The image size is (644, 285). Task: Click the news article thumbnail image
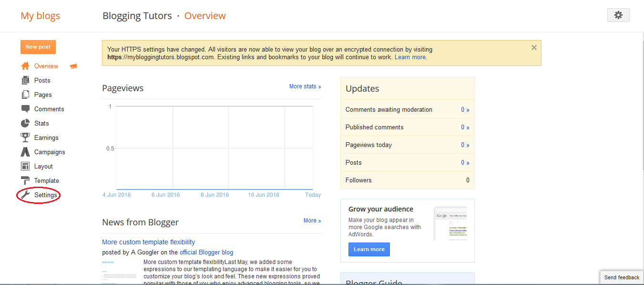(119, 272)
